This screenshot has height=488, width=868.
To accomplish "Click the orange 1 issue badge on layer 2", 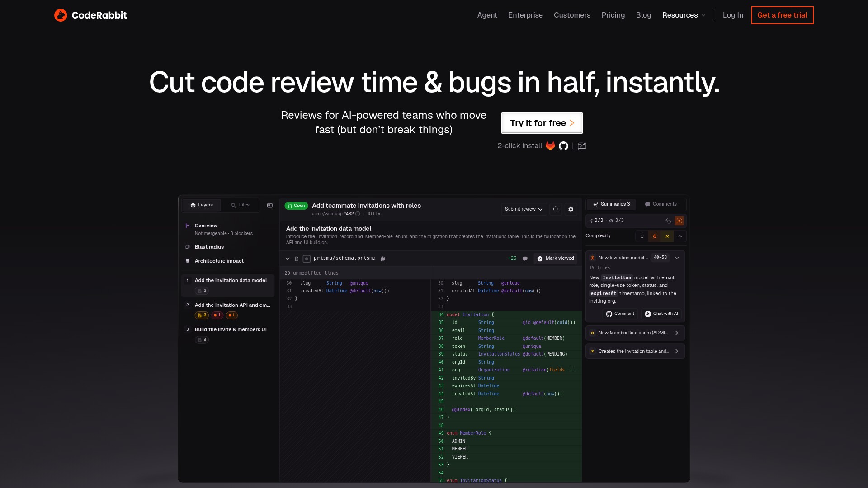I will [x=231, y=315].
